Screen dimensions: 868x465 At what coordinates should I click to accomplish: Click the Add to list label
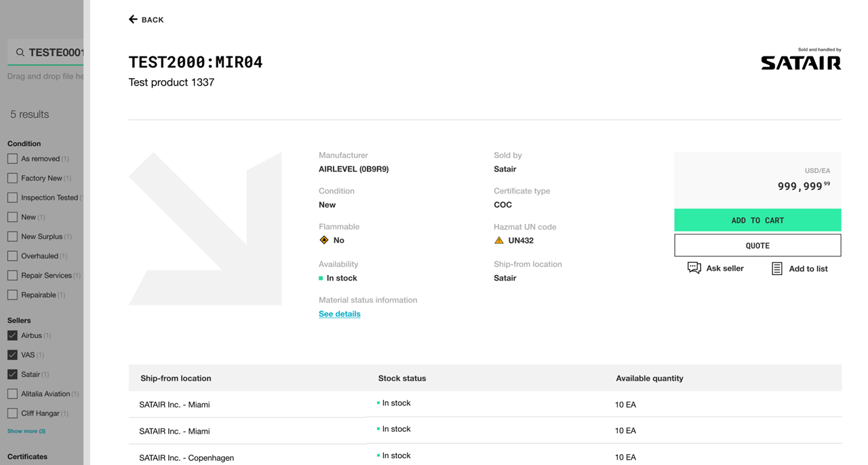808,269
